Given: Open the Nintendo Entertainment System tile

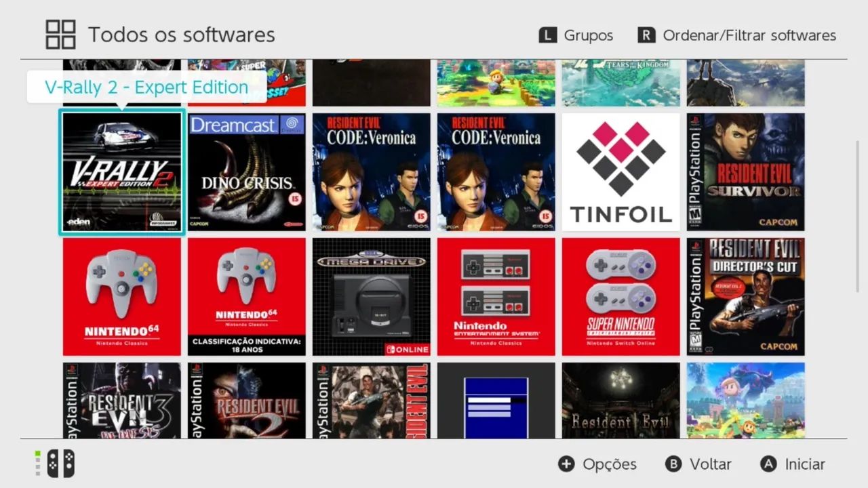Looking at the screenshot, I should [x=496, y=297].
